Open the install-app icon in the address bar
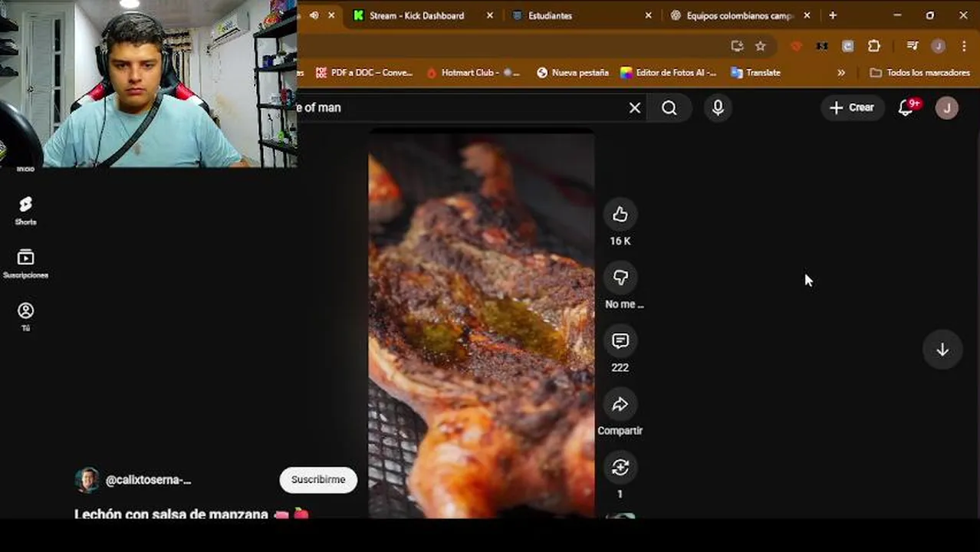Viewport: 980px width, 552px height. click(737, 46)
